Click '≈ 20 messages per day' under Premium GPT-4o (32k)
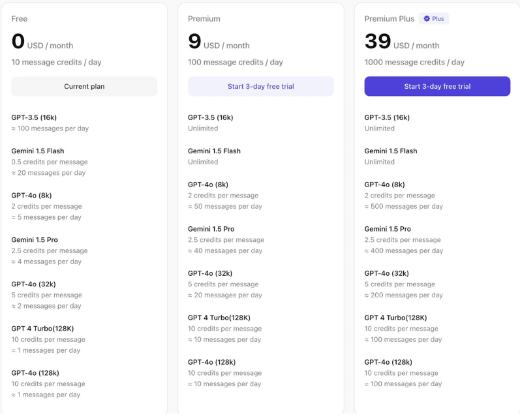520x420 pixels. [225, 295]
